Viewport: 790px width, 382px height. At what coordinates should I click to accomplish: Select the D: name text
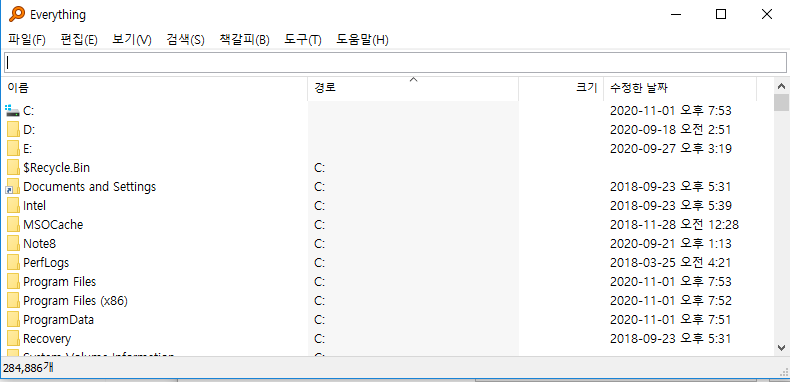click(29, 130)
